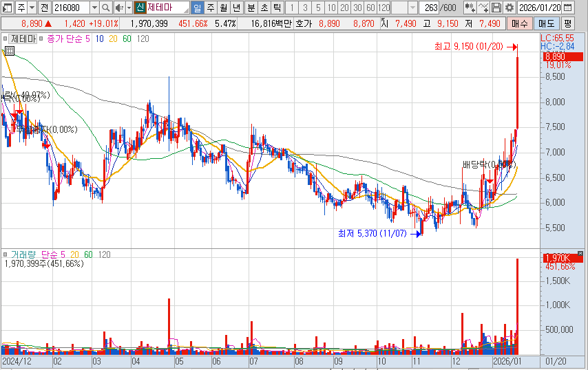Select the 10 interval button

click(x=330, y=7)
